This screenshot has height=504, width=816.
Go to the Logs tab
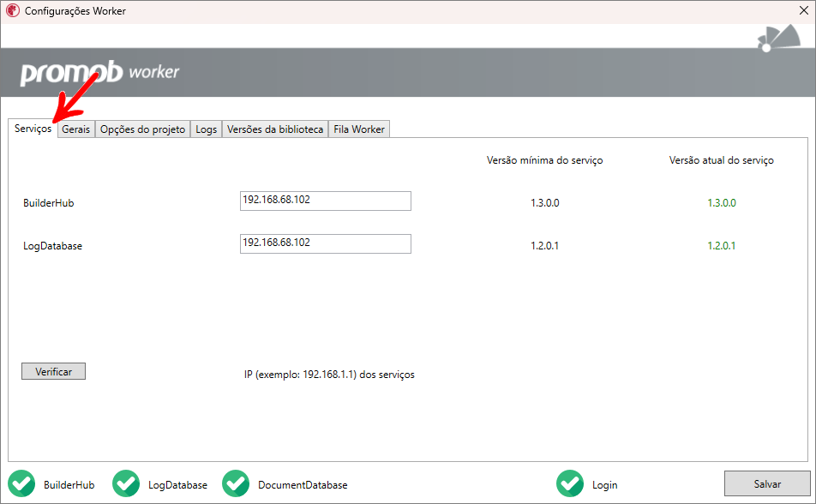pyautogui.click(x=206, y=129)
